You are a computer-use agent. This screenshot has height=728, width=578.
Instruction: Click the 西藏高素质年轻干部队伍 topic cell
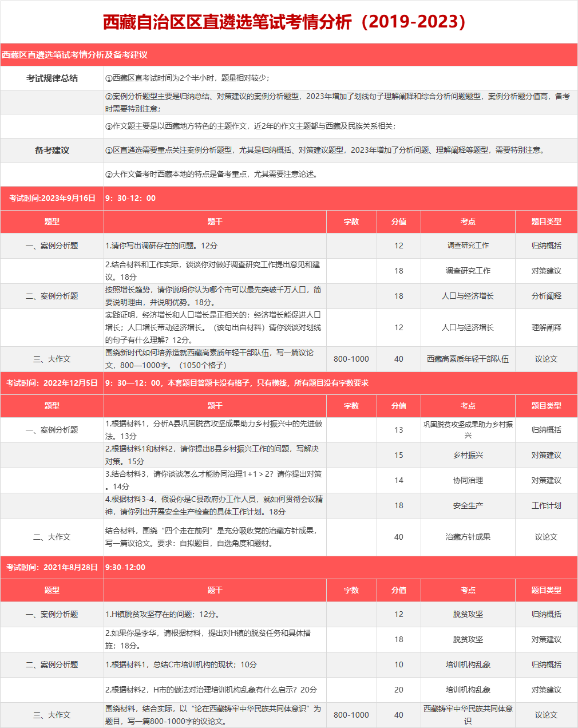point(468,359)
